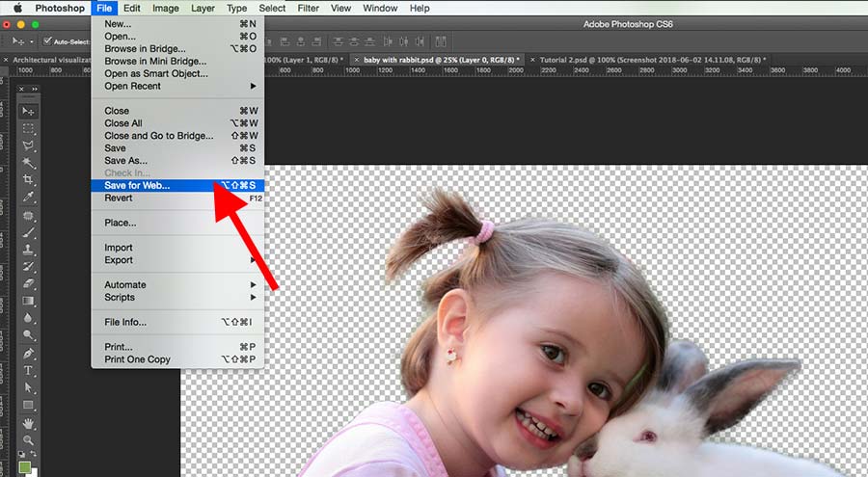The height and width of the screenshot is (477, 868).
Task: Expand the Open Recent submenu
Action: (178, 86)
